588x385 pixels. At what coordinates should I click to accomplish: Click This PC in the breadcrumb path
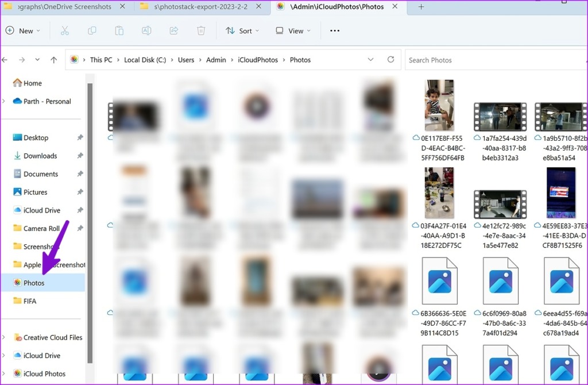101,59
